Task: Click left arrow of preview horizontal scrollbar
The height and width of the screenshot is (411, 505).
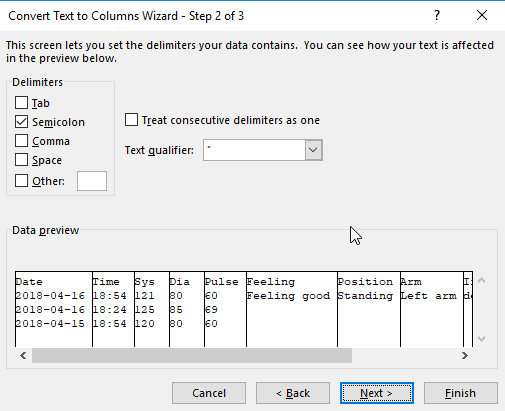Action: (x=23, y=356)
